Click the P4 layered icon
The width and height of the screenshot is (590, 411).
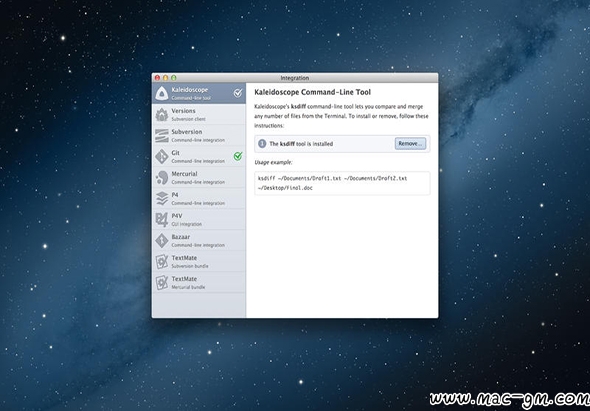(162, 198)
